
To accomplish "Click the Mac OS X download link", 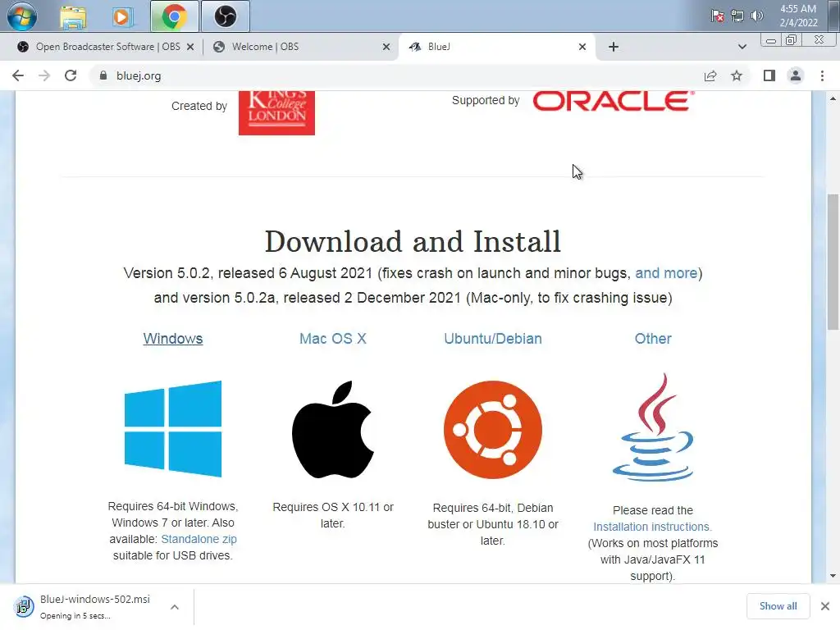I will [x=333, y=339].
